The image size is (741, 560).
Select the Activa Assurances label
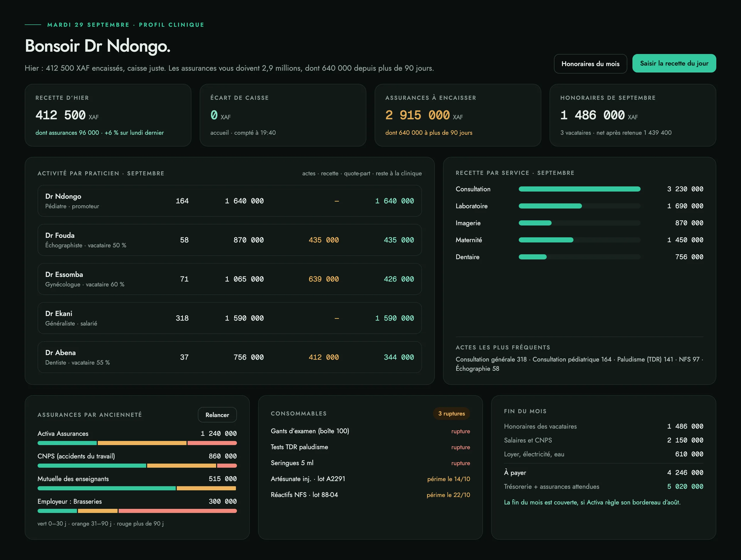point(63,434)
